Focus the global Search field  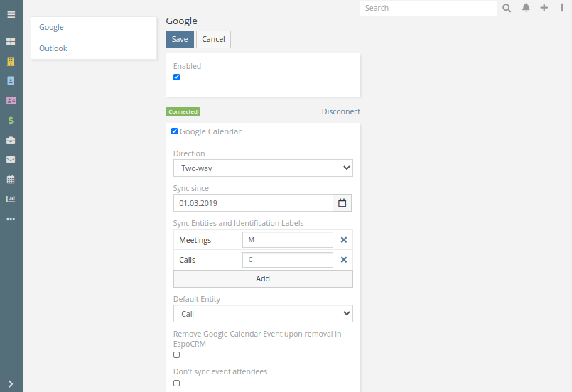pos(428,8)
